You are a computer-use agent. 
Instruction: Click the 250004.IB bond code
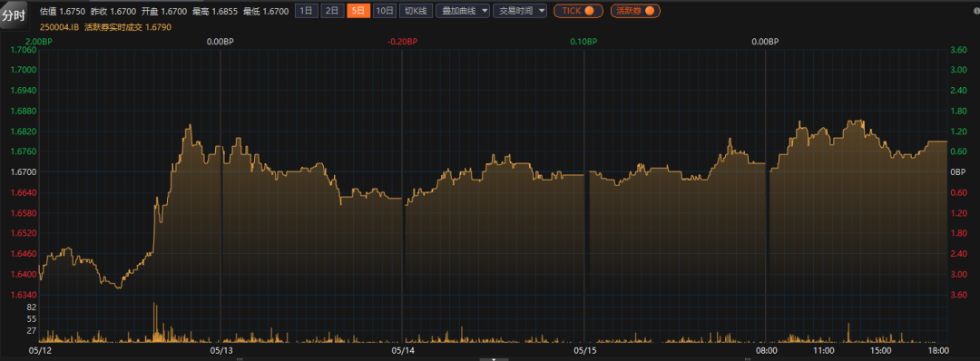[59, 27]
